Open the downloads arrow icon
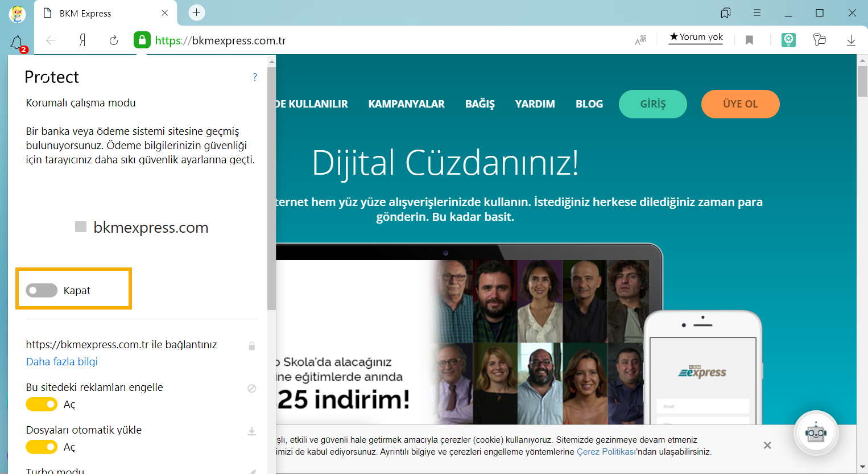The height and width of the screenshot is (474, 868). (x=851, y=40)
